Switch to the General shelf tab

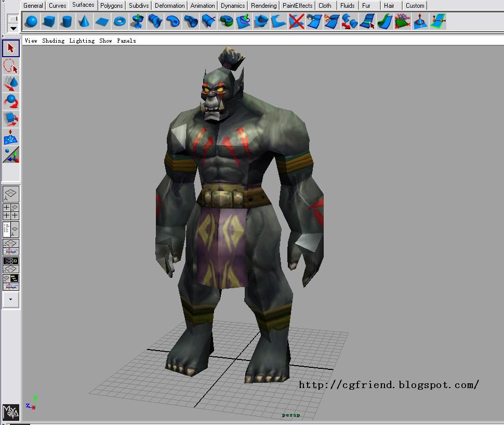[33, 6]
